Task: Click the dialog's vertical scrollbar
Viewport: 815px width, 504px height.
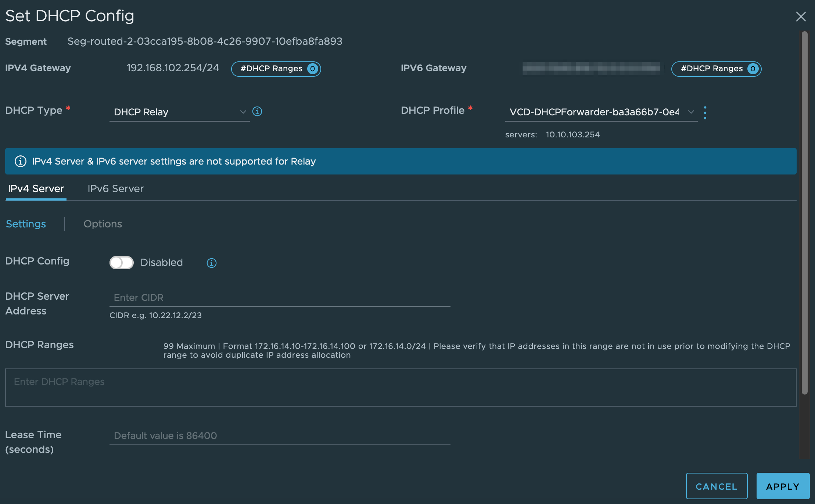Action: (x=804, y=213)
